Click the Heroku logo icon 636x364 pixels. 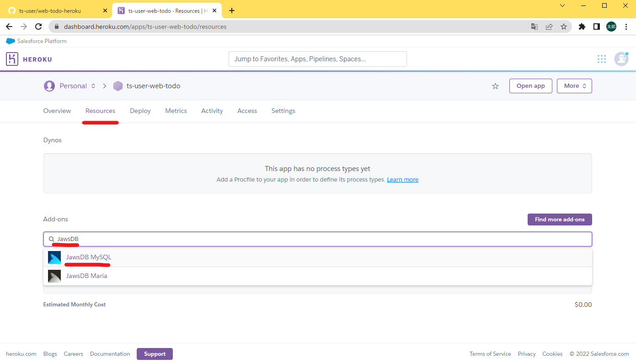click(12, 59)
